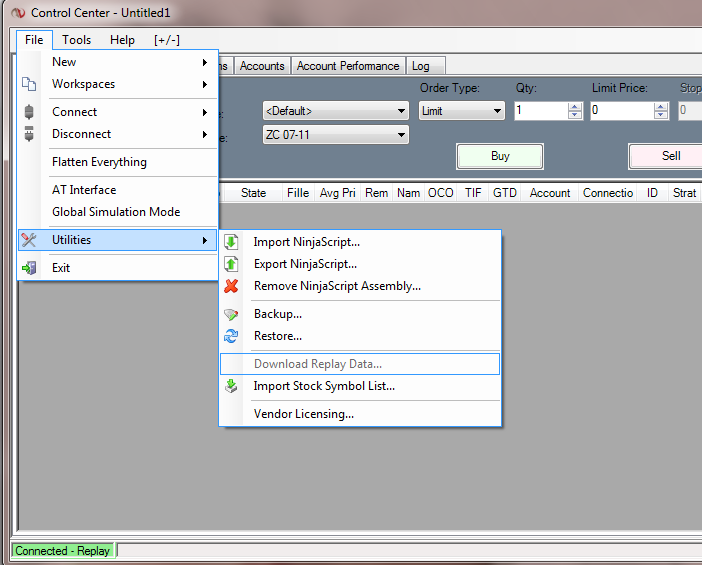Click the Sell button
Screen dimensions: 702x565
click(666, 156)
